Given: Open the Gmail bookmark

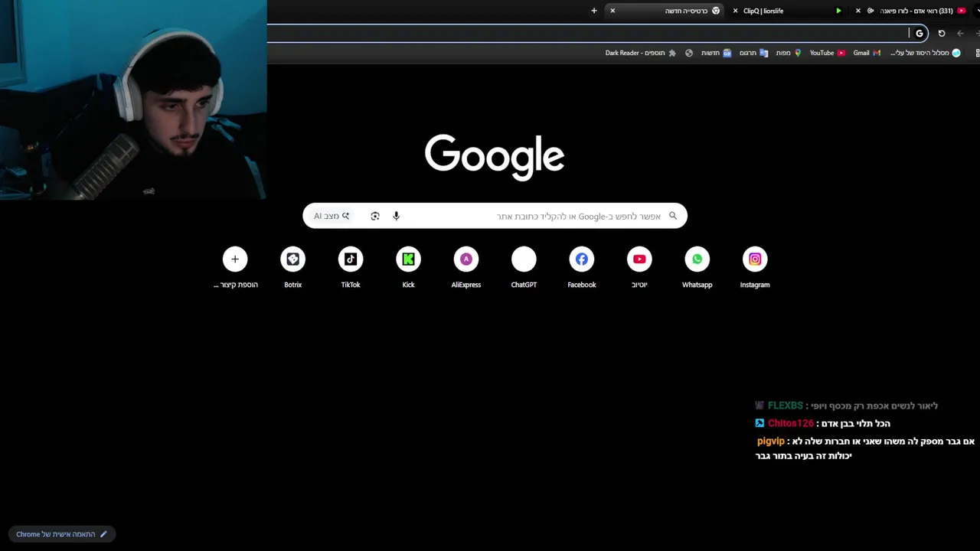Looking at the screenshot, I should tap(867, 53).
